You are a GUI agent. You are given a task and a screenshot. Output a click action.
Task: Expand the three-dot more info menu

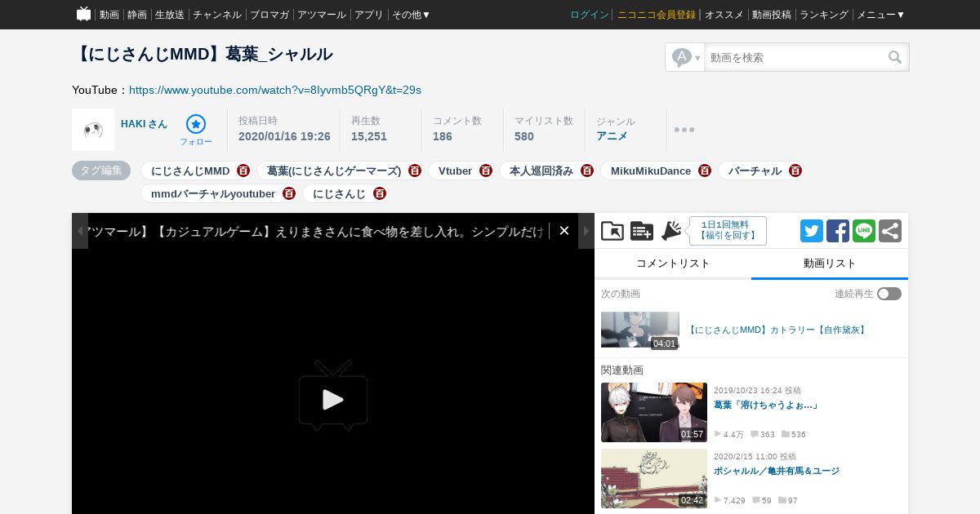click(x=684, y=130)
